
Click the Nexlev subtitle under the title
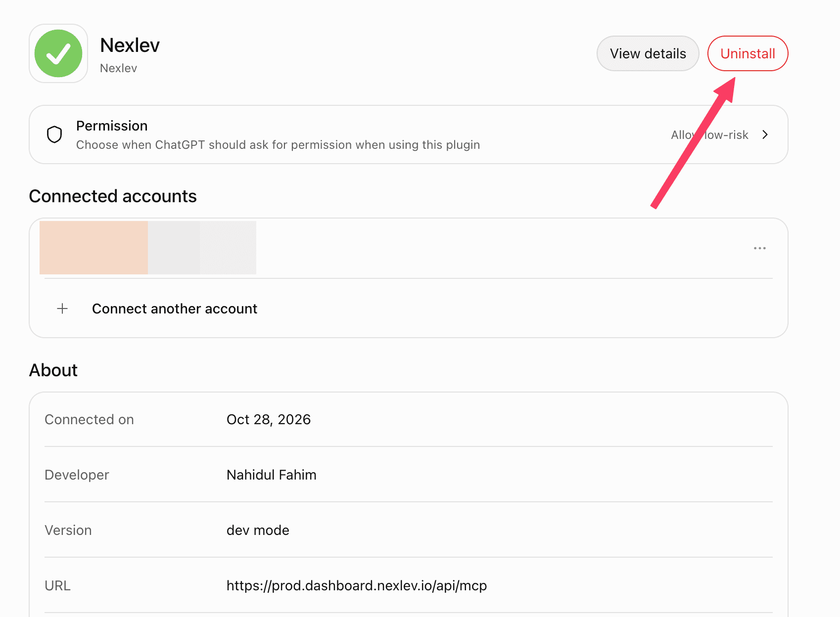[x=118, y=68]
